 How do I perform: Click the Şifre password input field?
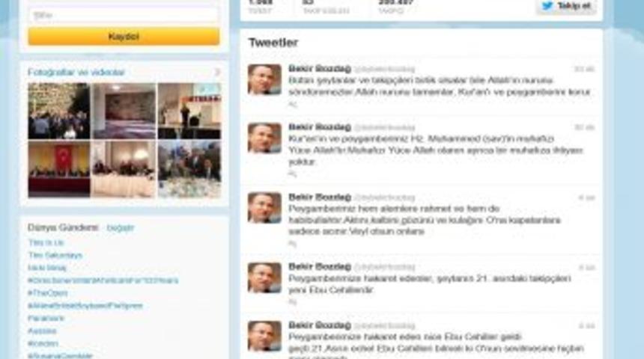coord(124,15)
